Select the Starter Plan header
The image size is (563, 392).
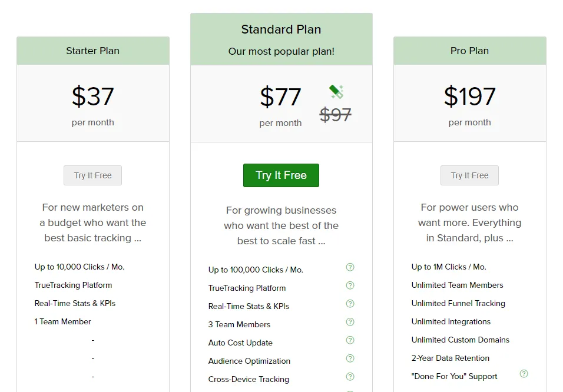click(x=92, y=51)
